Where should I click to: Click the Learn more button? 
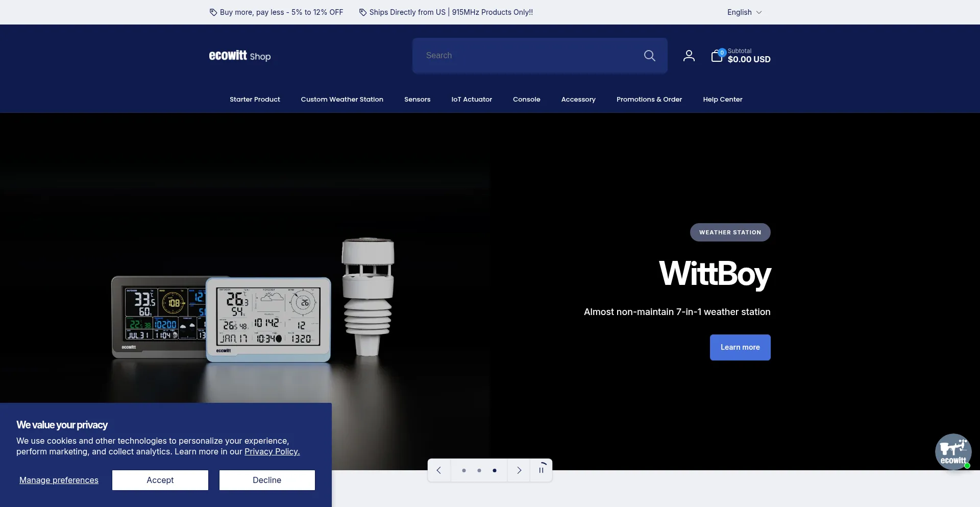tap(740, 347)
